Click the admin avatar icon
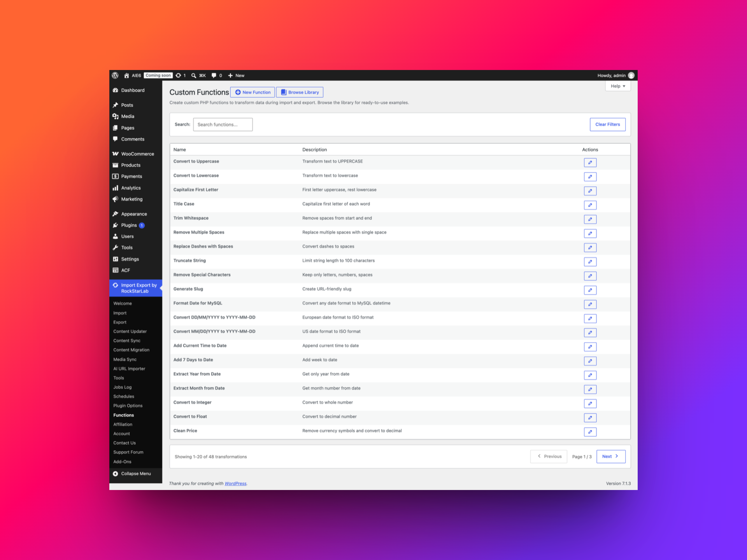Viewport: 747px width, 560px height. (x=631, y=75)
